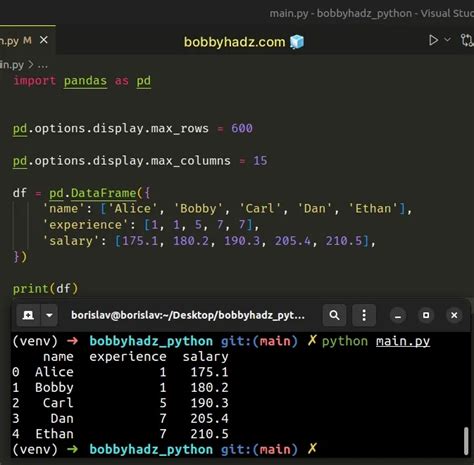Click the value 15 for max_columns

coord(260,161)
